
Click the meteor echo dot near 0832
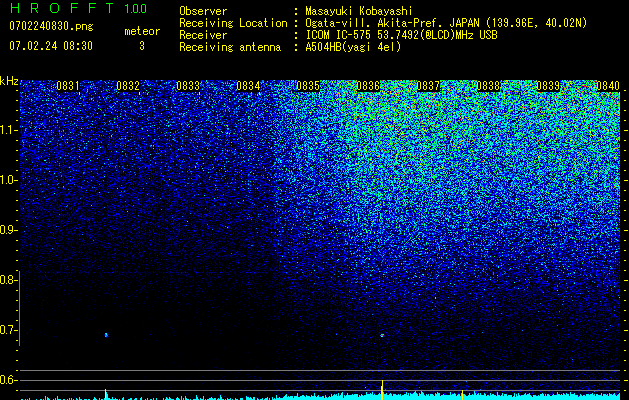[106, 335]
